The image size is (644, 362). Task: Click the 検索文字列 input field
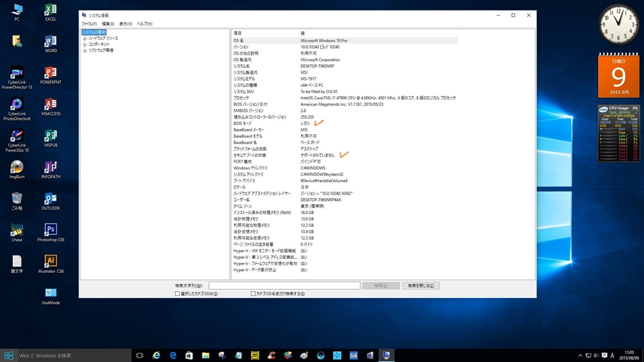pos(284,285)
